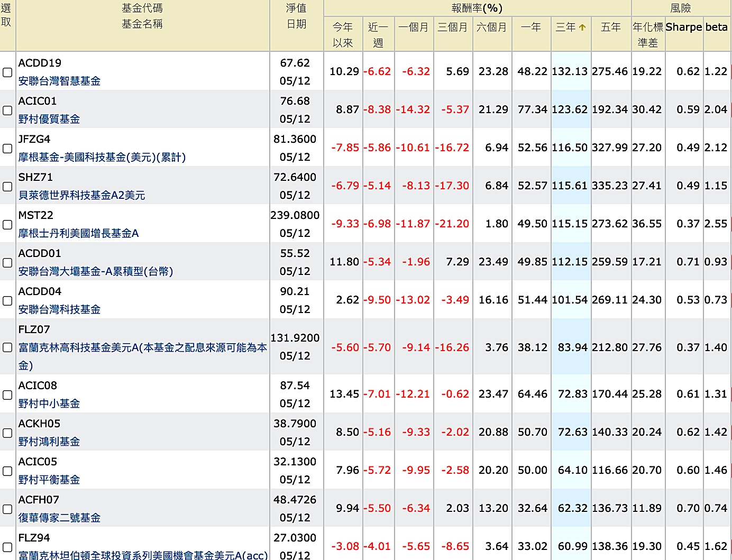
Task: Click the -14.32 one-month return value
Action: tap(413, 109)
